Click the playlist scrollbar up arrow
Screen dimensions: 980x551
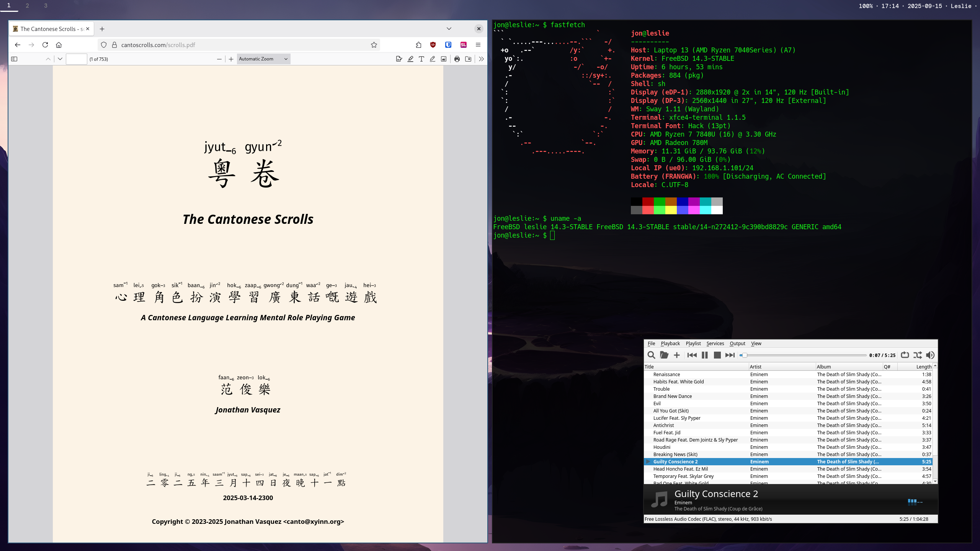click(x=935, y=366)
